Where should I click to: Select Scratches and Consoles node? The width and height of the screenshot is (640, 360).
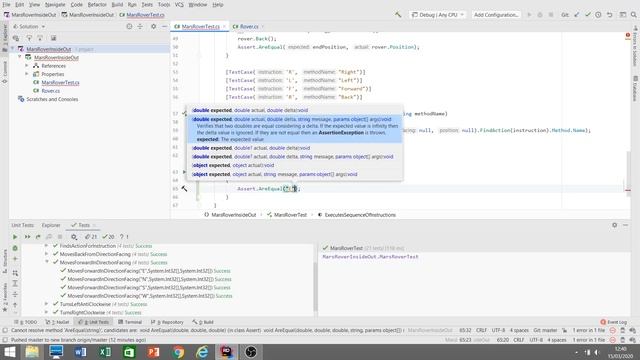52,99
